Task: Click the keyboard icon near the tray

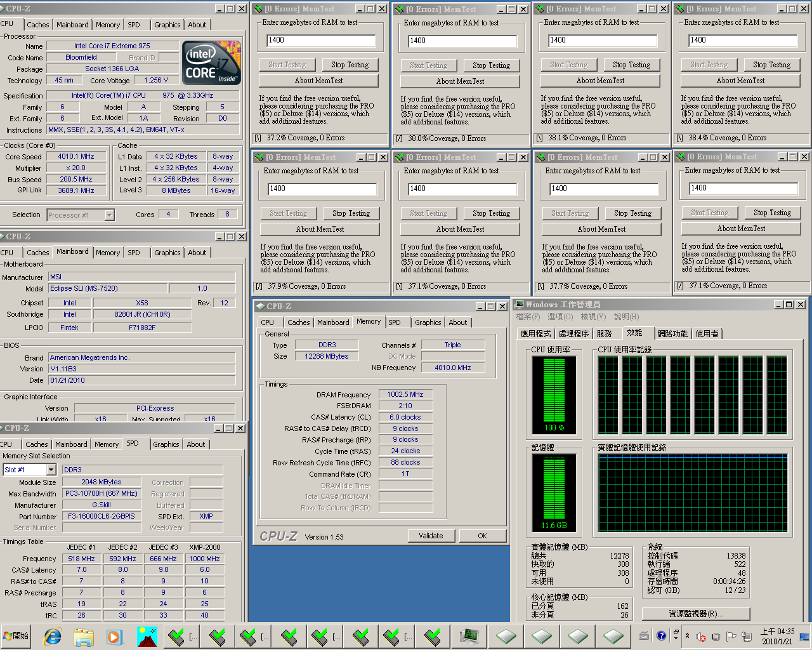Action: 644,636
